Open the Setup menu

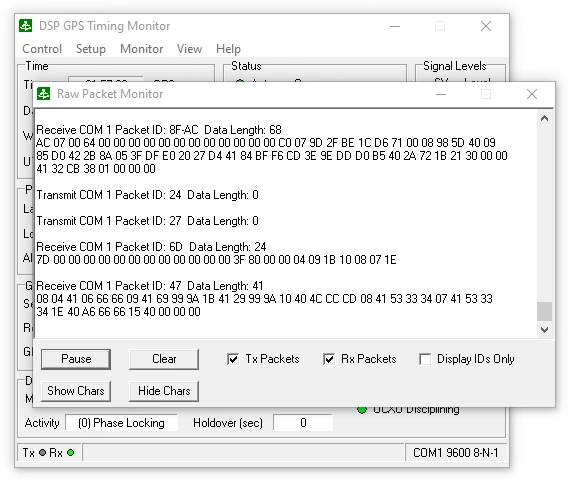point(91,49)
